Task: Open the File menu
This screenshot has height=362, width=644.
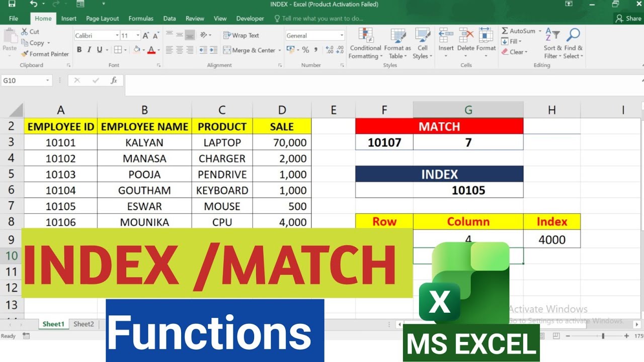Action: (14, 19)
